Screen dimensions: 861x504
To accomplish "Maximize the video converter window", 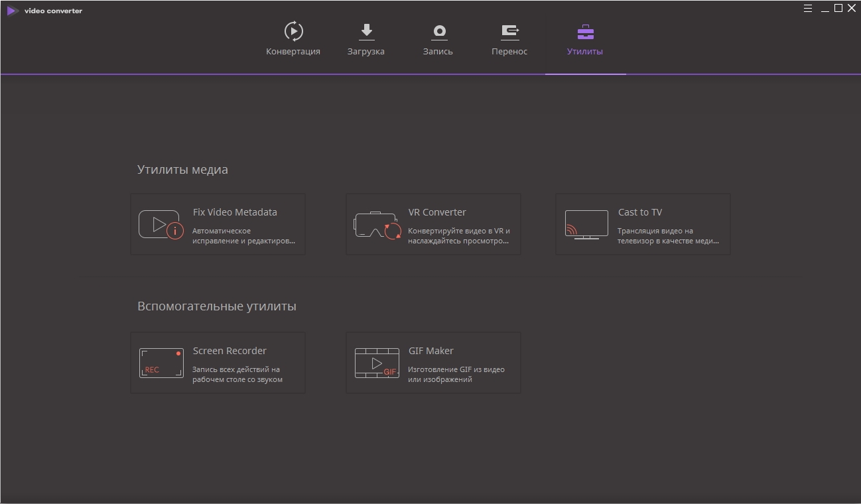I will (x=838, y=9).
